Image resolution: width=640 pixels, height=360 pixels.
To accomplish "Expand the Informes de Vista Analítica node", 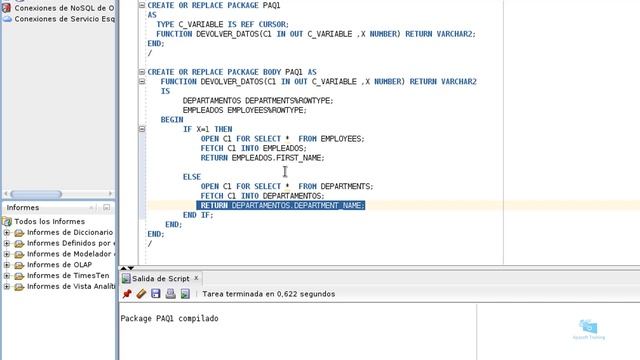I will (x=7, y=287).
